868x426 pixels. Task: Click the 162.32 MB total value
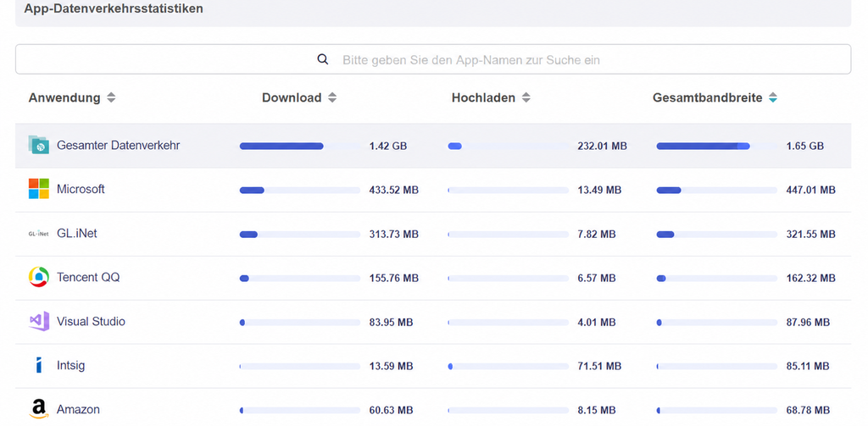(811, 279)
